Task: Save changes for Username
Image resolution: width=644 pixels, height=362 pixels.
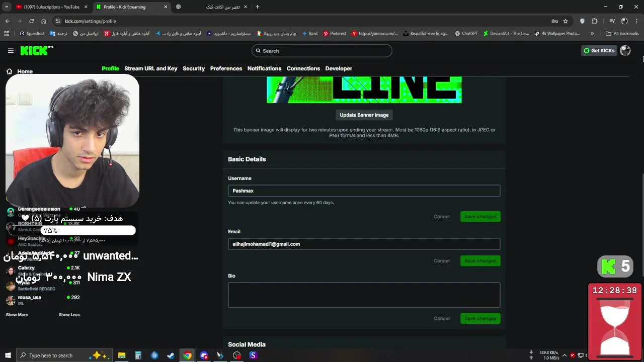Action: (480, 217)
